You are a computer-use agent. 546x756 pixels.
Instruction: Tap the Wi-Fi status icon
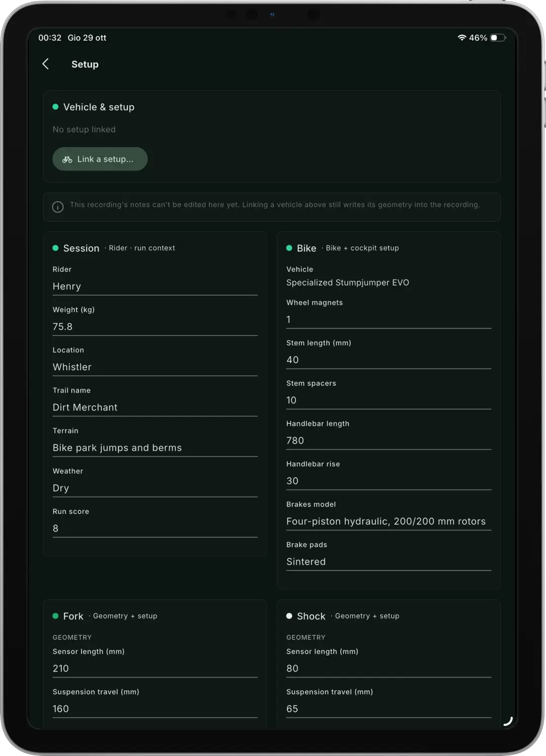(x=462, y=37)
